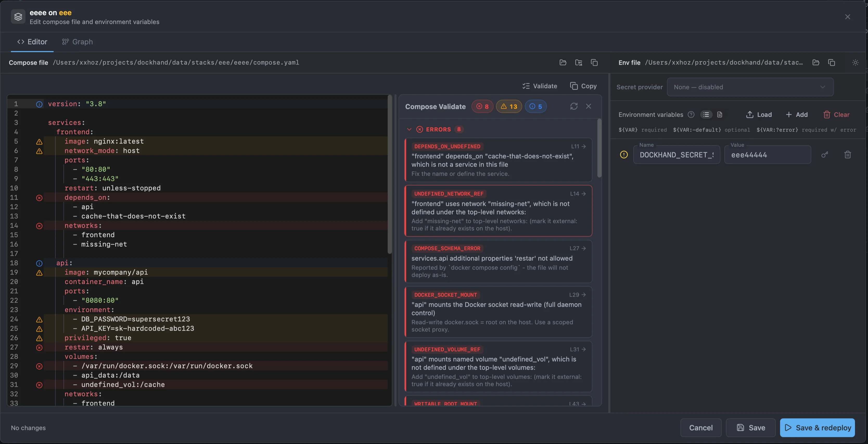Click the Save button
Screen dimensions: 868x444
click(x=751, y=428)
